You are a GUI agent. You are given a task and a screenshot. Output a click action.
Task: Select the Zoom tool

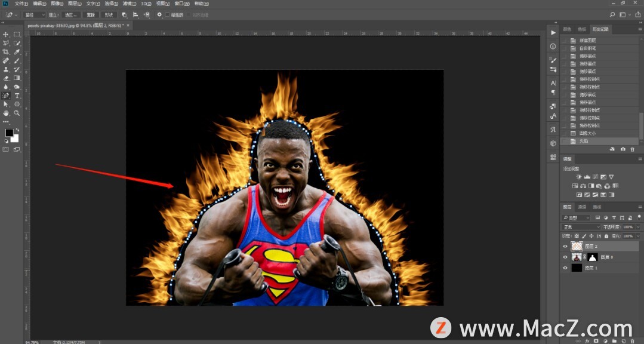pyautogui.click(x=17, y=113)
